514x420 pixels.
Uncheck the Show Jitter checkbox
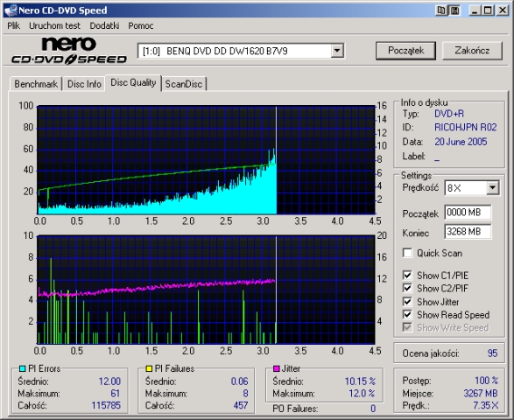click(407, 301)
